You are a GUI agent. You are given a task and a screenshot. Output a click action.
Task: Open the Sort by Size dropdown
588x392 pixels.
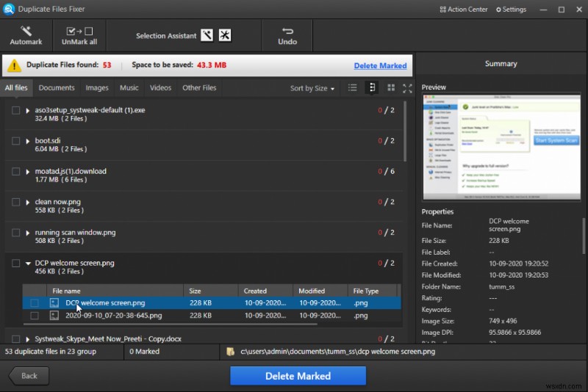click(x=312, y=88)
